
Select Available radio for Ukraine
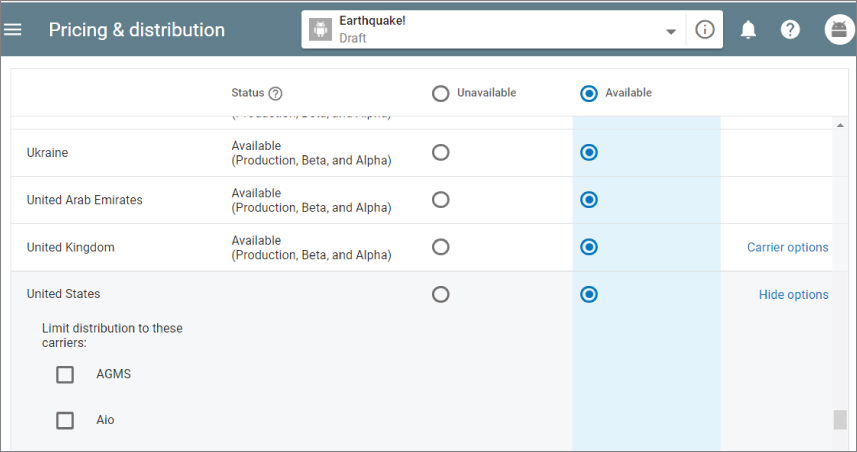point(589,152)
